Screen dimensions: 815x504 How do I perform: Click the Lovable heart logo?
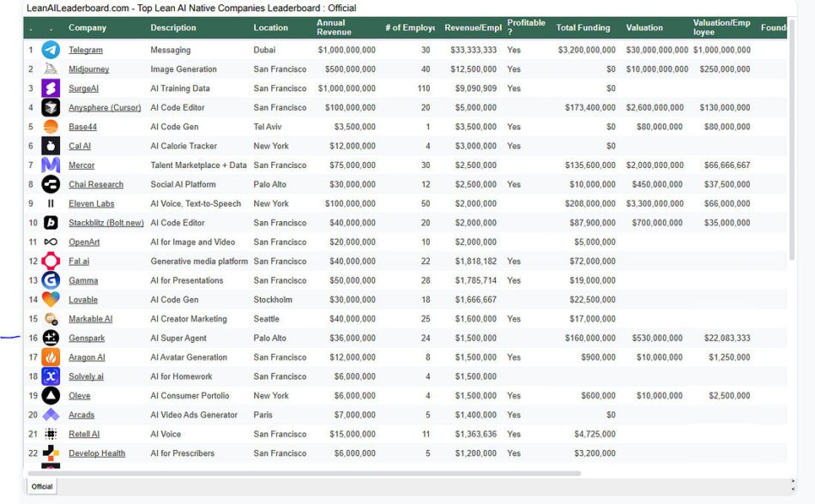tap(51, 299)
